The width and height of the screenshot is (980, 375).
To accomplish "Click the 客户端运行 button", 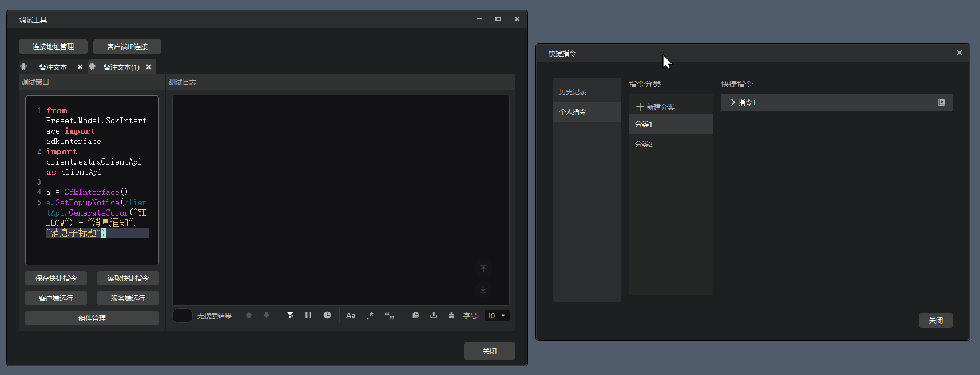I will (56, 298).
